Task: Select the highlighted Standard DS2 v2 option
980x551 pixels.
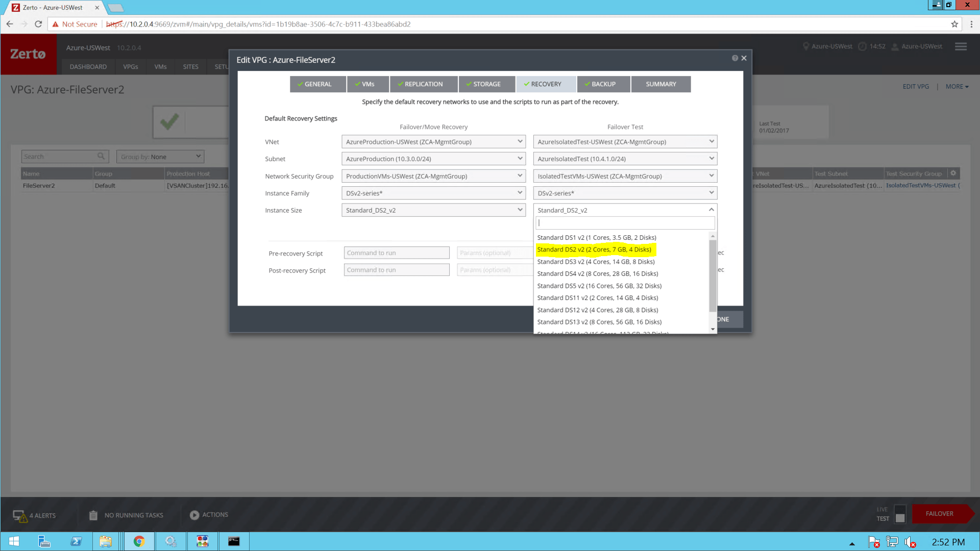Action: click(x=594, y=249)
